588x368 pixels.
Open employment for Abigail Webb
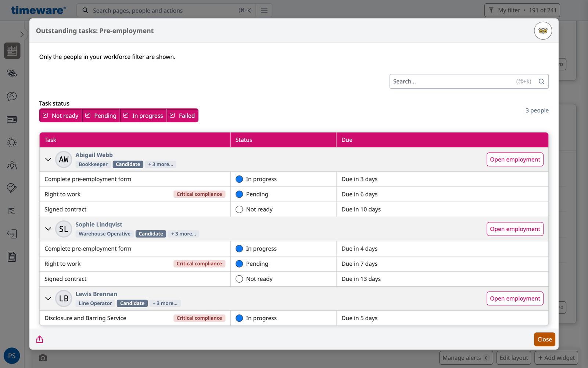point(515,159)
